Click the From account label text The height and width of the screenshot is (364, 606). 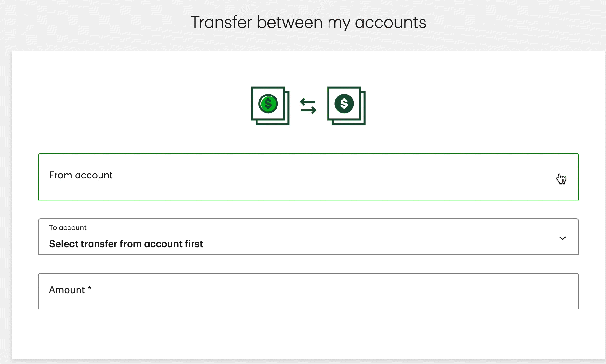(81, 175)
